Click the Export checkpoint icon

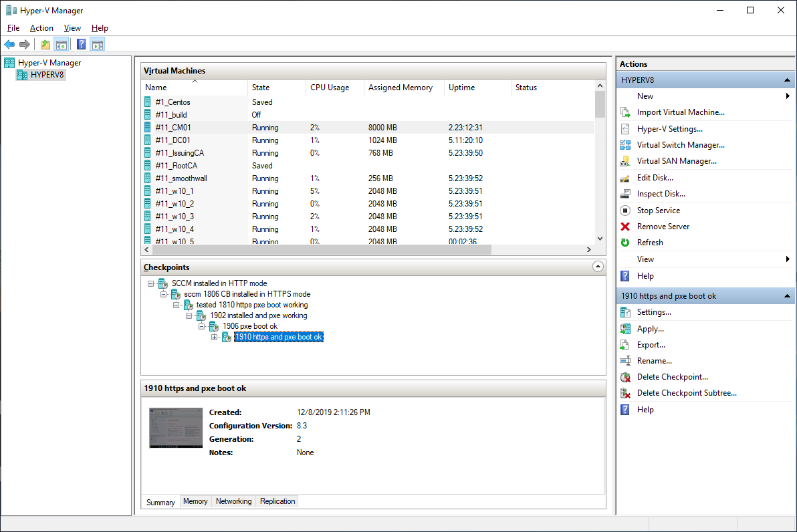(x=625, y=344)
